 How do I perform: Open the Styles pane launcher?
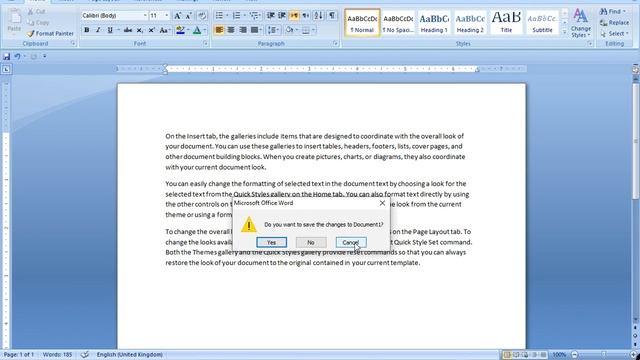(590, 43)
